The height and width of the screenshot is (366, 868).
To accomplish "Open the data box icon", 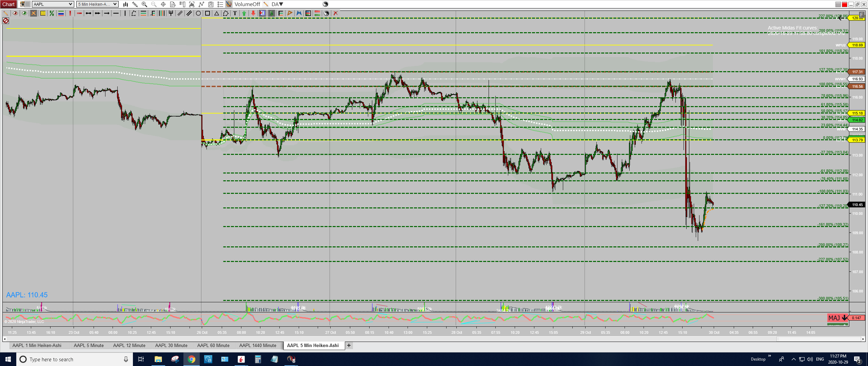I will coord(173,4).
